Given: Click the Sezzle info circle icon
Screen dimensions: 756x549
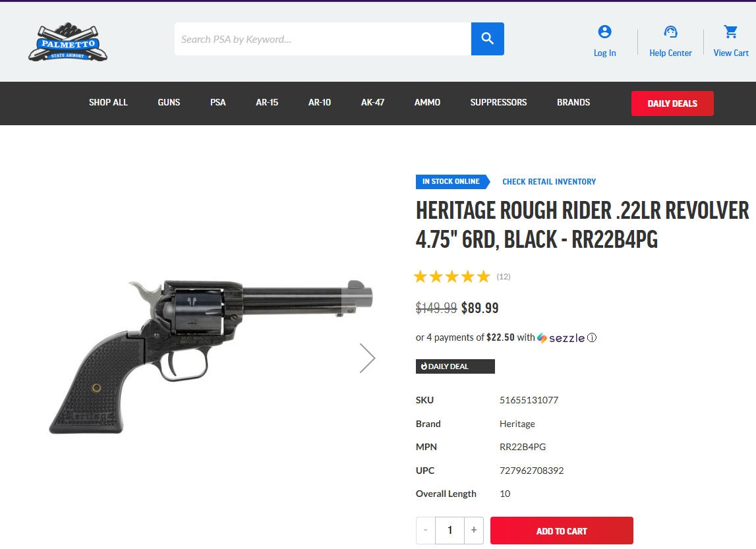Looking at the screenshot, I should (x=592, y=337).
